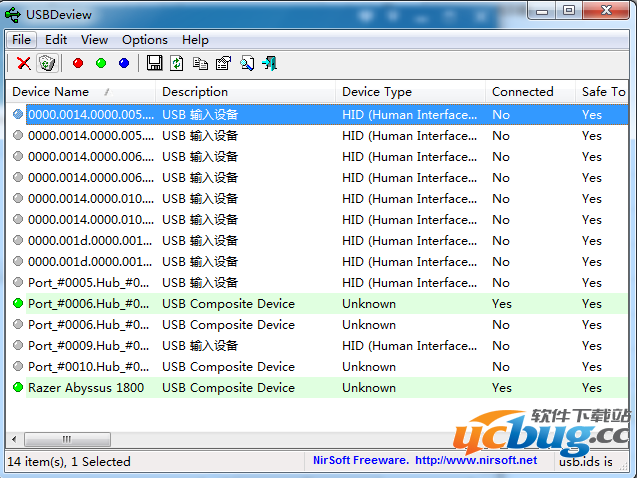Click Safe To value Yes in Port_#0010 row
Image resolution: width=637 pixels, height=478 pixels.
[592, 367]
